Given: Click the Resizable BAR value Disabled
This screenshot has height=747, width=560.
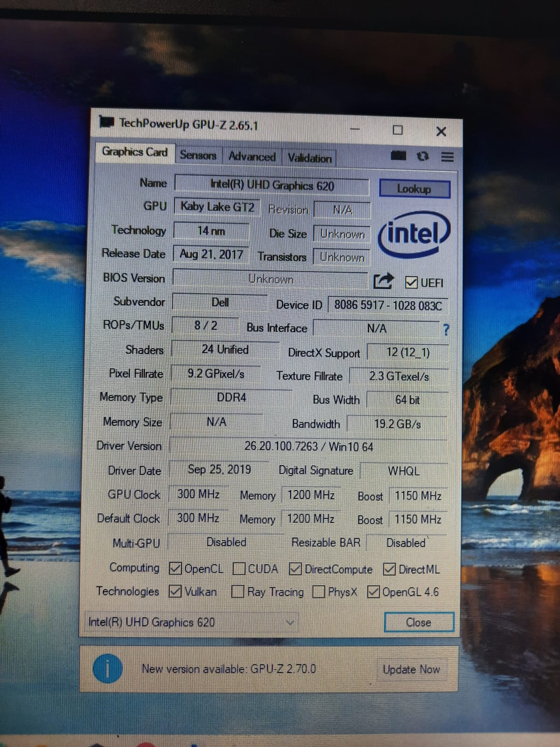Looking at the screenshot, I should [406, 543].
